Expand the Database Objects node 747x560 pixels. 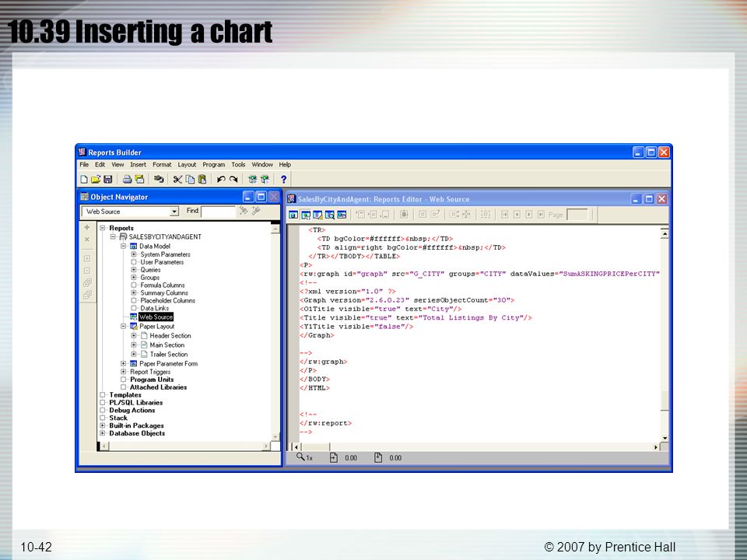(103, 433)
